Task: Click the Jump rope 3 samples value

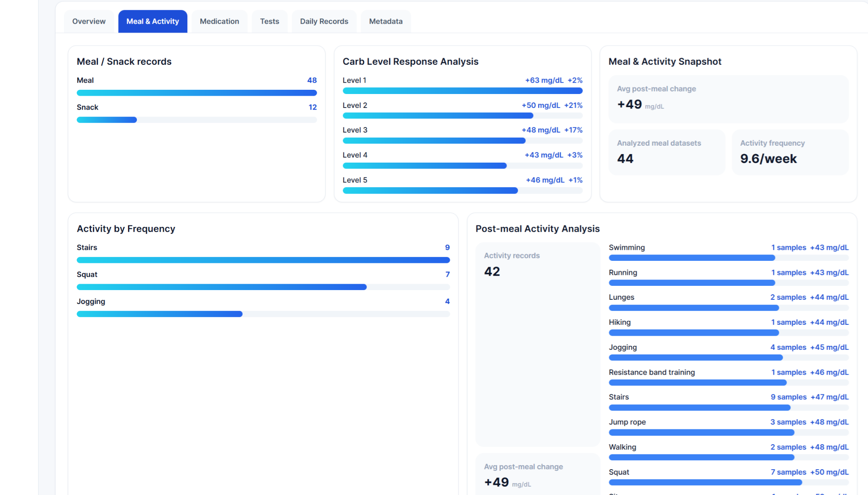Action: (x=788, y=422)
